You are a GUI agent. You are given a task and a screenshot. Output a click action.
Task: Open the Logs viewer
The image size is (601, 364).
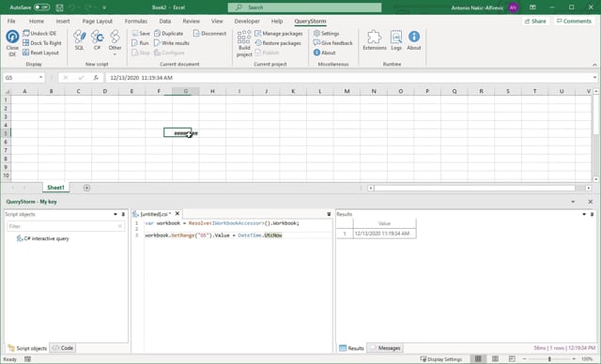click(x=396, y=40)
